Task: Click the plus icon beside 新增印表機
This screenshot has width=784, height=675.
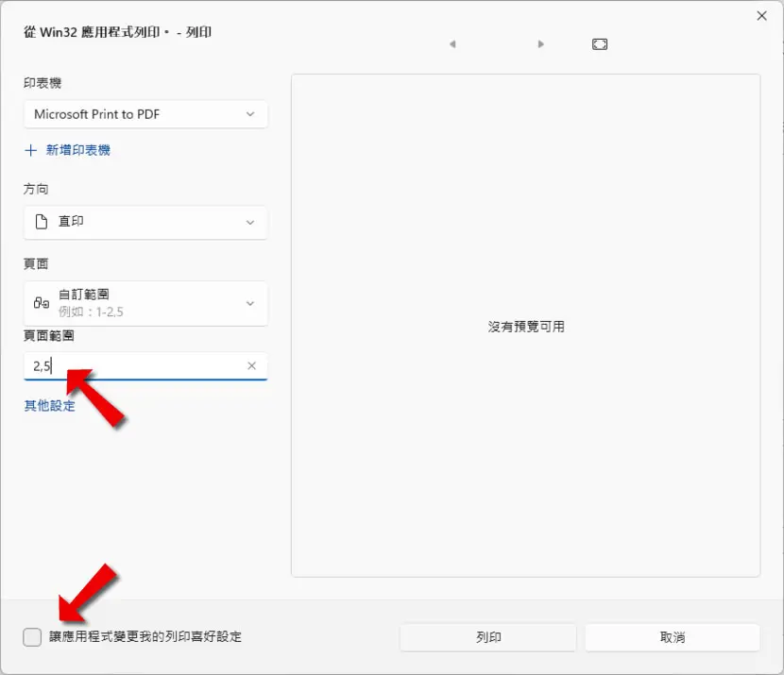Action: pyautogui.click(x=30, y=150)
